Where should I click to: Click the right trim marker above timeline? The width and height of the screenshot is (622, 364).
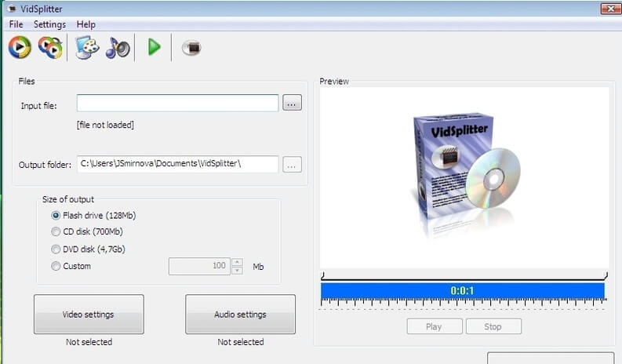[606, 275]
